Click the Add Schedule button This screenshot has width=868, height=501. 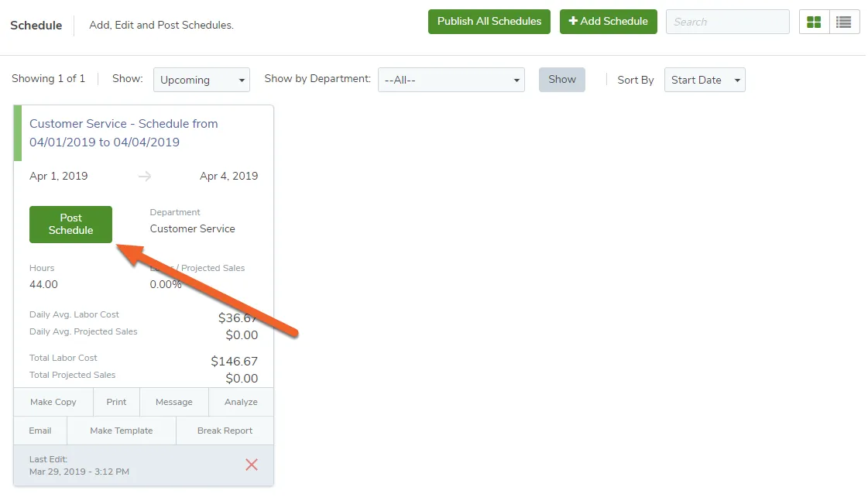tap(609, 22)
